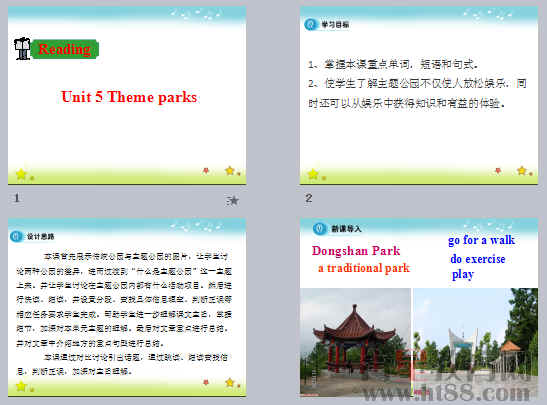Click the 'go for a walk' text
547x405 pixels.
pos(481,240)
